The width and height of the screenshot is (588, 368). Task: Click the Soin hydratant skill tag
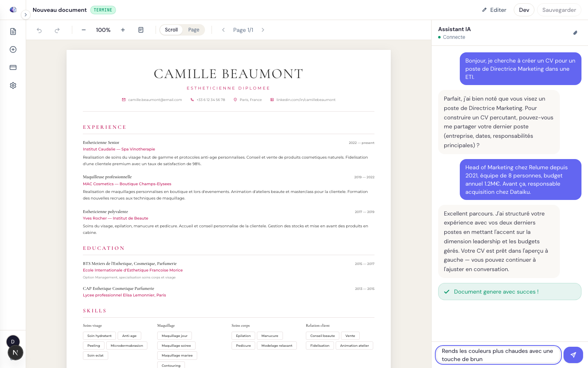[x=99, y=336]
